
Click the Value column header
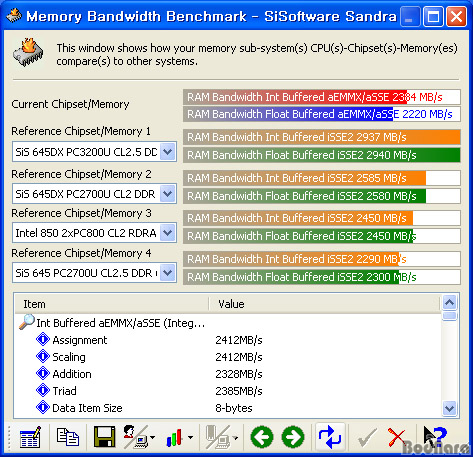click(x=325, y=304)
